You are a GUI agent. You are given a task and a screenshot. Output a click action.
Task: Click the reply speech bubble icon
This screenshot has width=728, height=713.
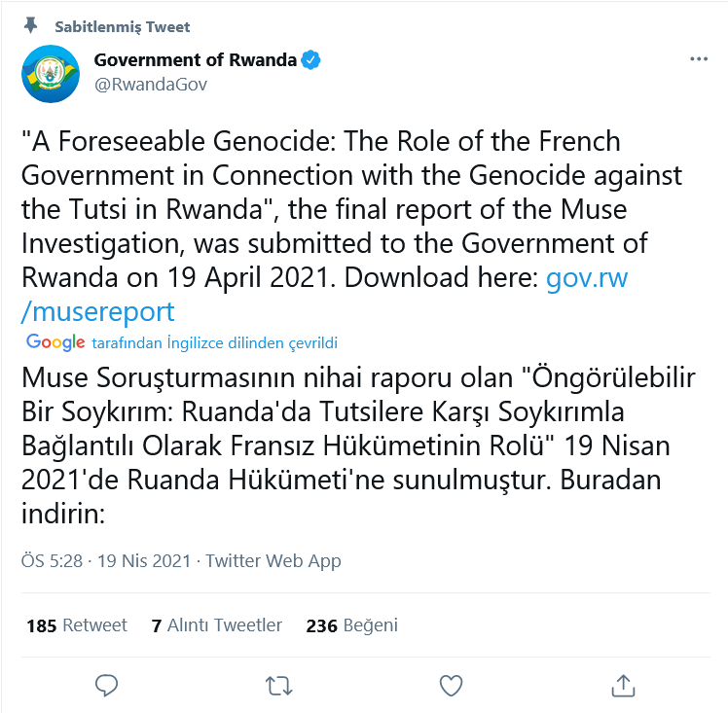click(x=106, y=685)
